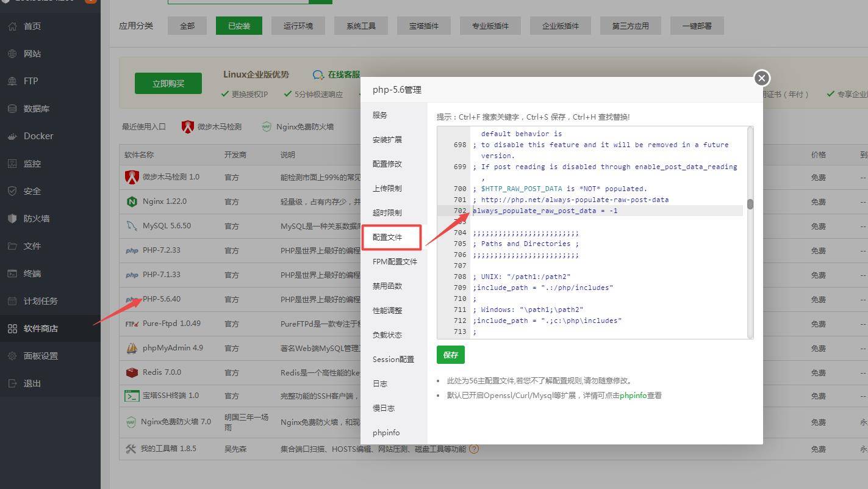This screenshot has width=868, height=489.
Task: Click the 微步木马检测 shield icon in recent shortcuts
Action: point(188,127)
